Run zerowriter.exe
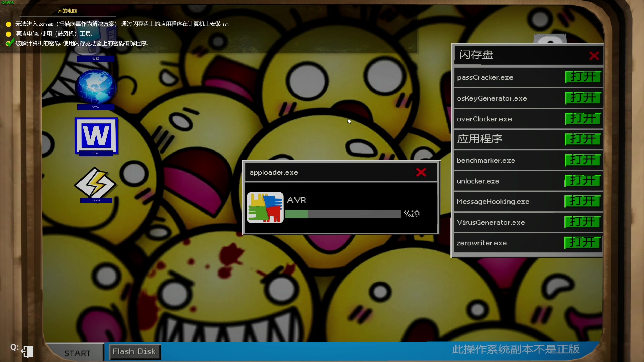 tap(583, 243)
